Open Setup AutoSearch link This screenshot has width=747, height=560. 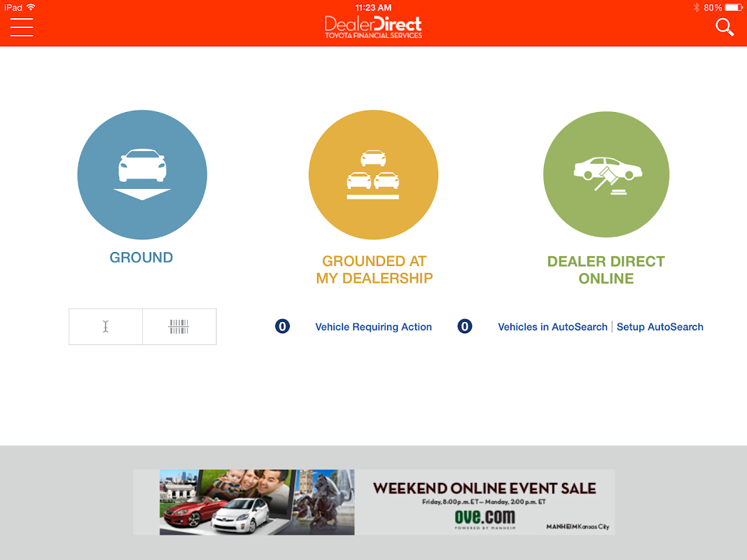tap(659, 327)
